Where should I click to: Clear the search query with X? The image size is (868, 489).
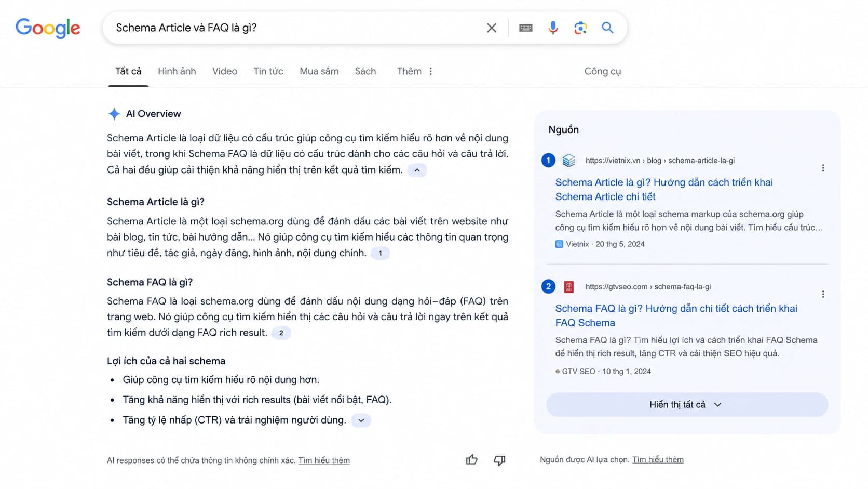[491, 28]
